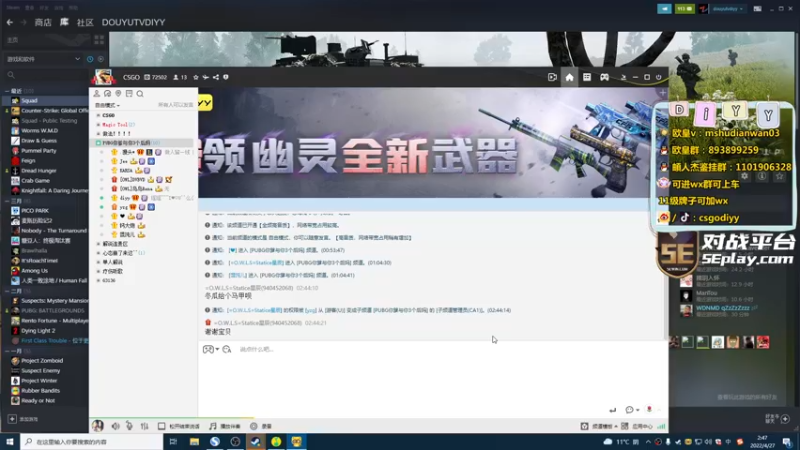Open Steam Community tab (社区)
The width and height of the screenshot is (800, 450).
(x=85, y=22)
